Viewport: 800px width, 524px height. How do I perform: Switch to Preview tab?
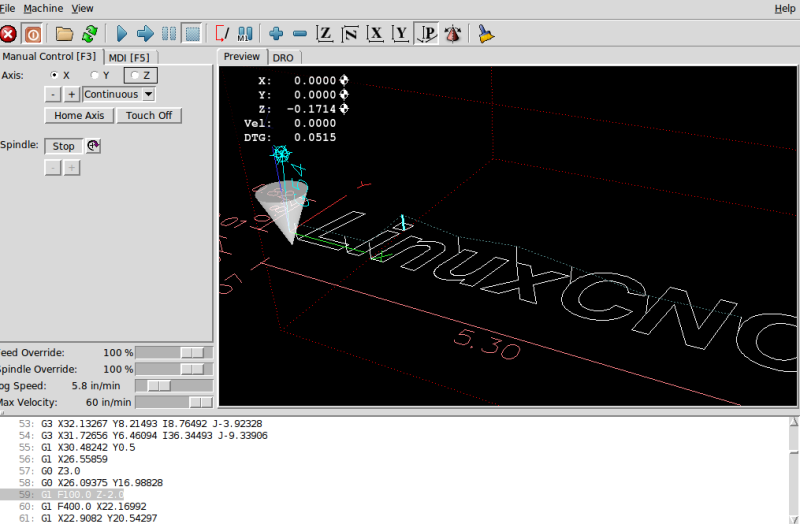pyautogui.click(x=242, y=57)
